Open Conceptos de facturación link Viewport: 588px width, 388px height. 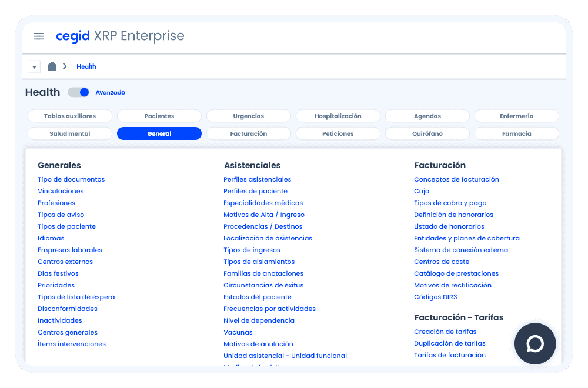point(456,179)
